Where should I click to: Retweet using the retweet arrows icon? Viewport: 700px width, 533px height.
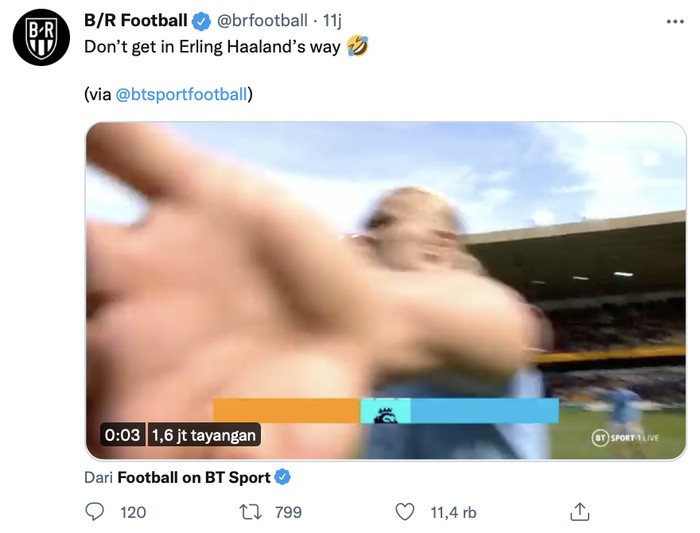(252, 512)
